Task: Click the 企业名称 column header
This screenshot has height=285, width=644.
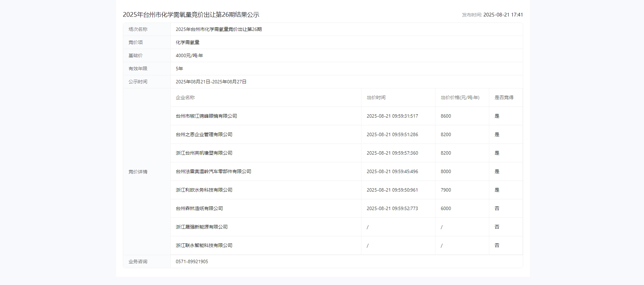Action: tap(185, 97)
